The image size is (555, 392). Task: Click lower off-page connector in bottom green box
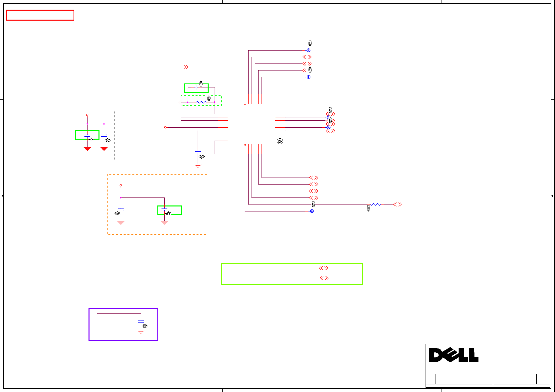(x=324, y=278)
